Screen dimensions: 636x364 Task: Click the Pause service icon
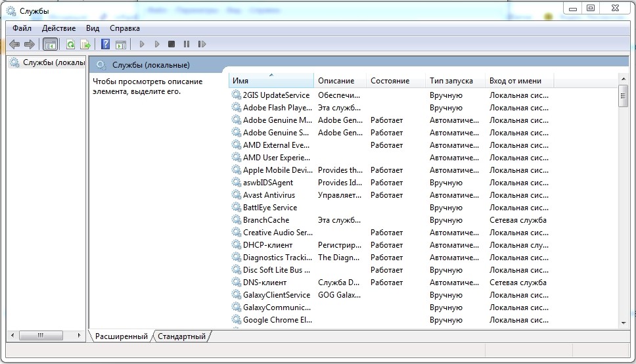186,44
